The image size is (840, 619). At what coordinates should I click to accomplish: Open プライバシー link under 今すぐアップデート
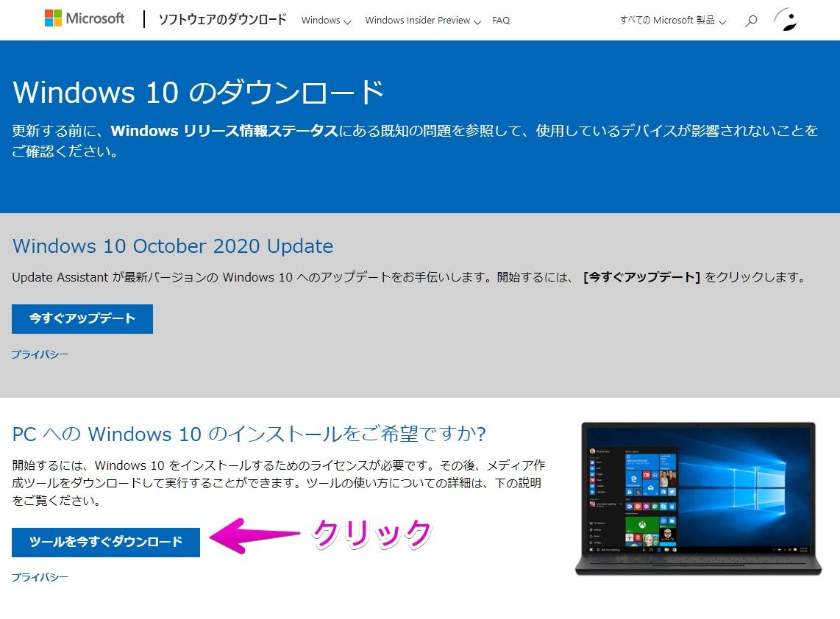click(40, 354)
